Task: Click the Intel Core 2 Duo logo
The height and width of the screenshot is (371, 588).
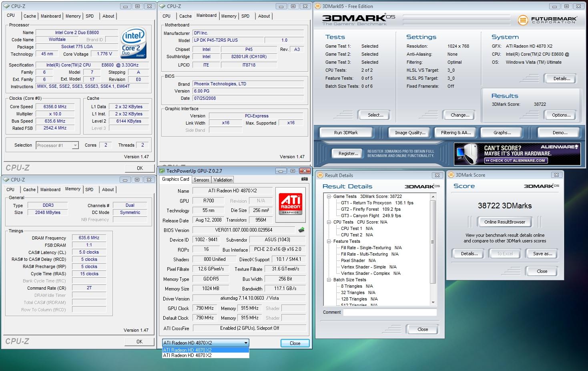Action: click(x=134, y=43)
